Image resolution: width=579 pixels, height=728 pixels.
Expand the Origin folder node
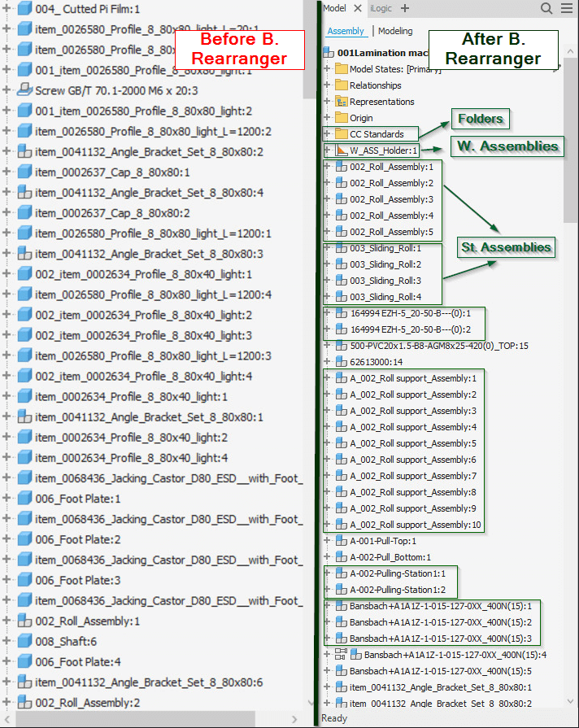(328, 117)
